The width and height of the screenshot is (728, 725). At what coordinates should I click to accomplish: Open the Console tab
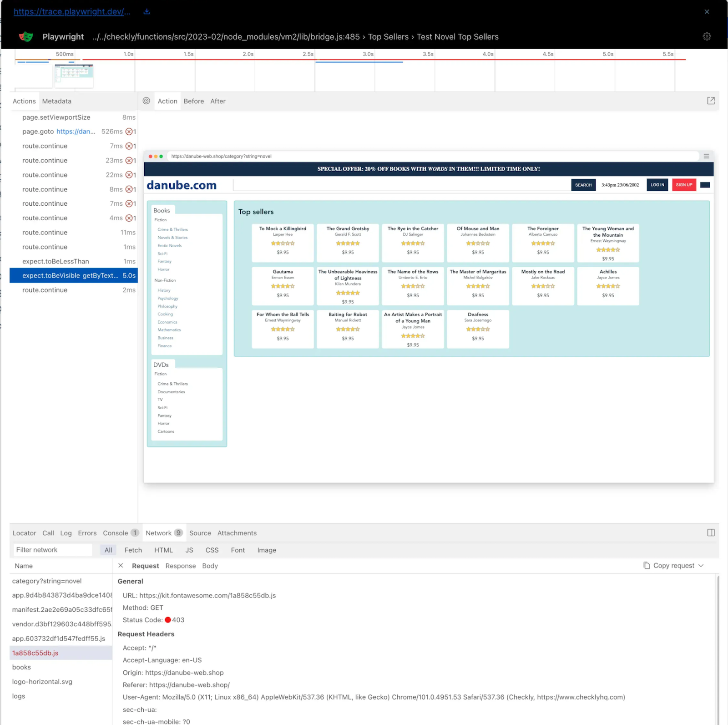116,533
